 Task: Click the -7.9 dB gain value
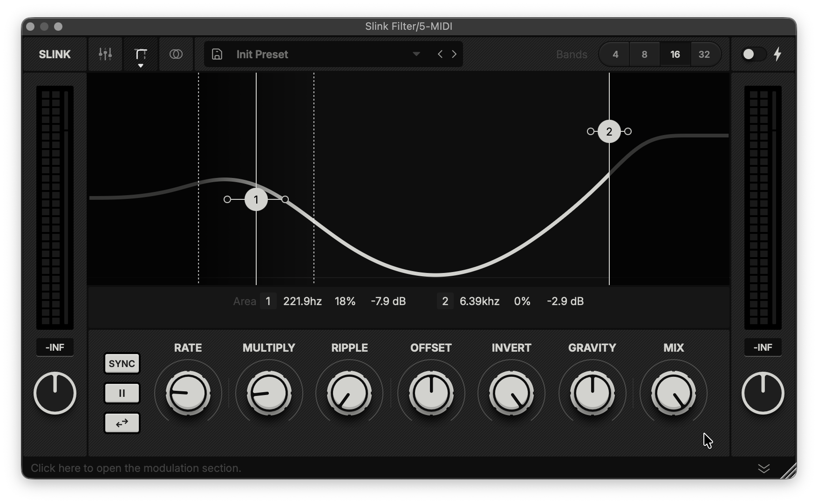point(388,301)
